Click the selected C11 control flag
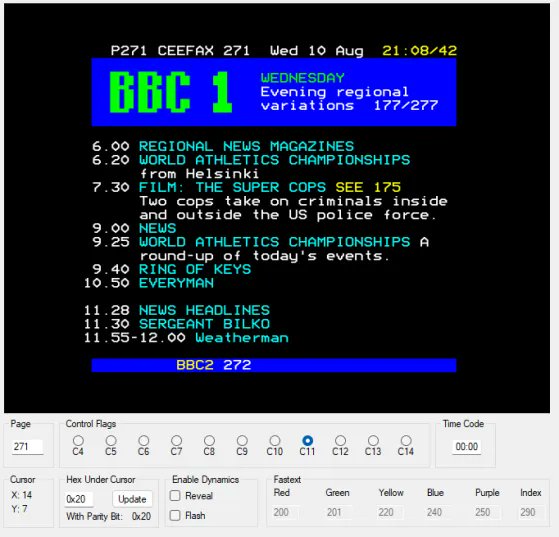This screenshot has height=537, width=559. [307, 441]
